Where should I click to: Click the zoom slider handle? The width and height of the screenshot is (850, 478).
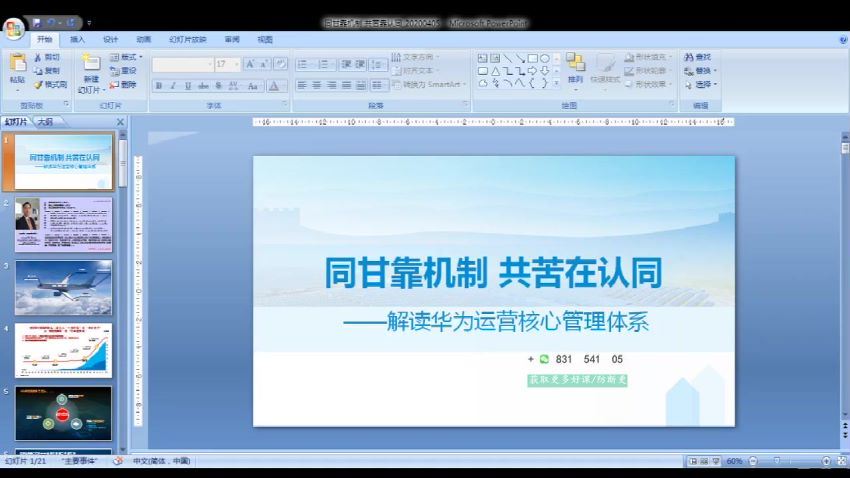click(777, 461)
